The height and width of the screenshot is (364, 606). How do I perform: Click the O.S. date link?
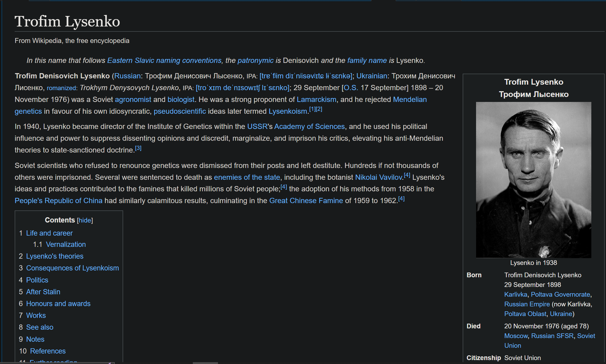(x=351, y=88)
